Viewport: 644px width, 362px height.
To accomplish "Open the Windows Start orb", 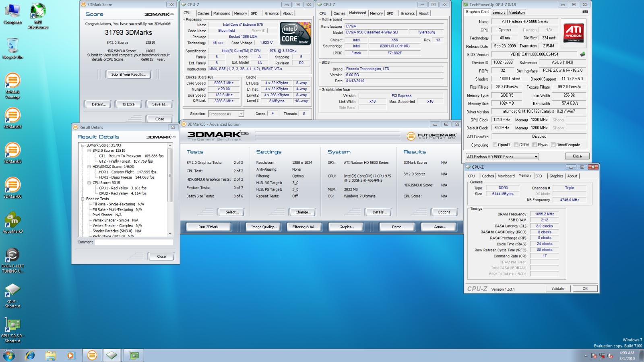I will [9, 356].
